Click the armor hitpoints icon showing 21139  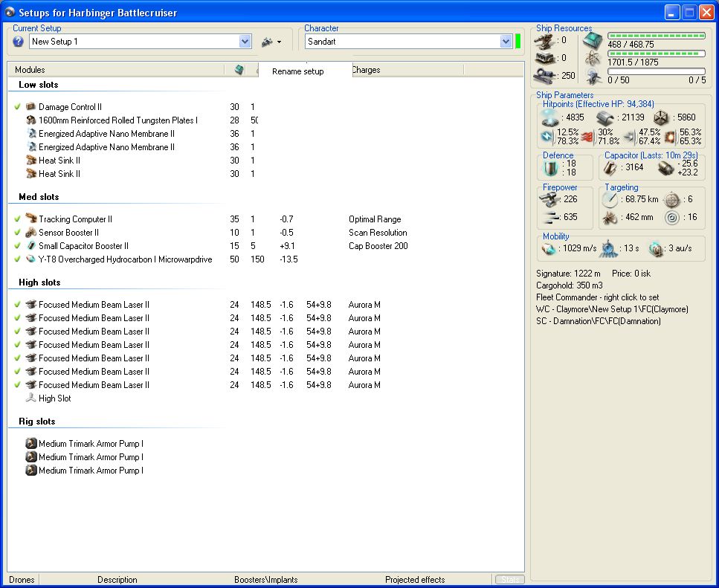coord(605,117)
